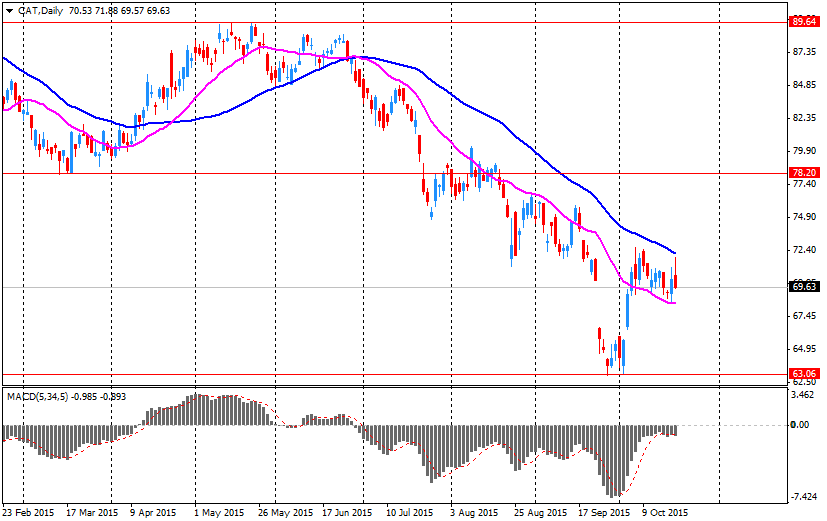
Task: Select the 82.35 price scale value
Action: (804, 118)
